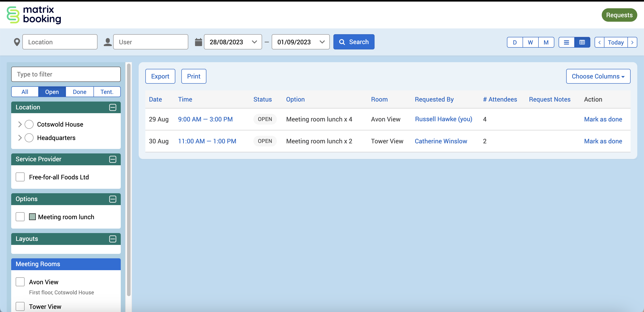Select the Done status tab
The width and height of the screenshot is (644, 312).
[80, 92]
